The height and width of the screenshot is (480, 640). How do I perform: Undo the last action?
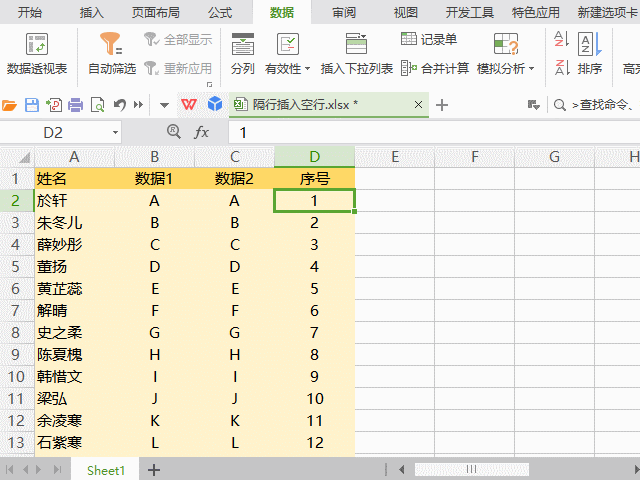[120, 105]
